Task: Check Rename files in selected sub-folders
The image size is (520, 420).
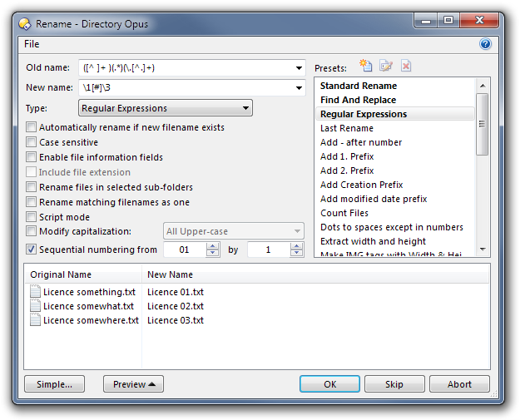Action: tap(31, 187)
